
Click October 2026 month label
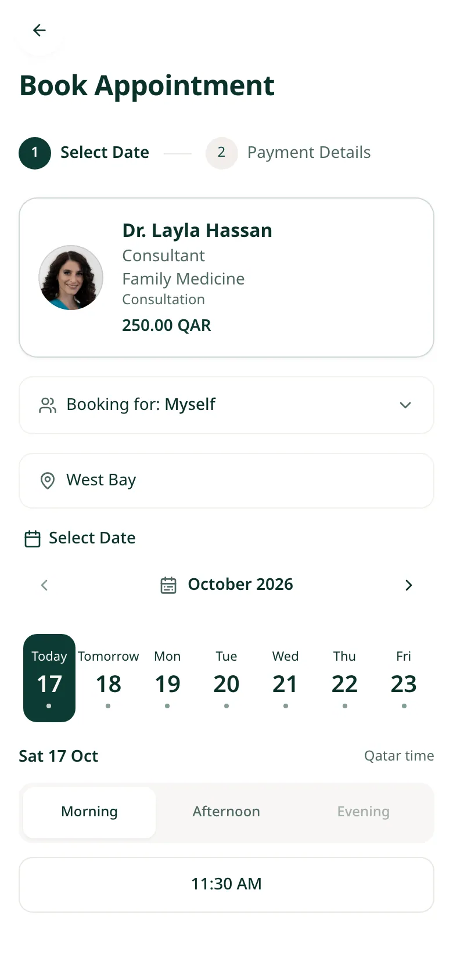click(x=240, y=585)
